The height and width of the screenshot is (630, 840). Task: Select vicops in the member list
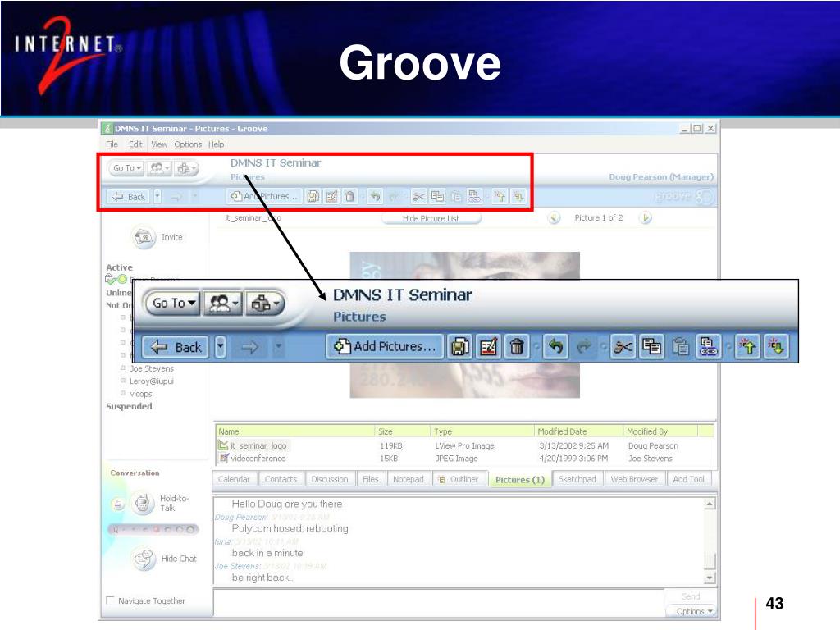coord(141,394)
